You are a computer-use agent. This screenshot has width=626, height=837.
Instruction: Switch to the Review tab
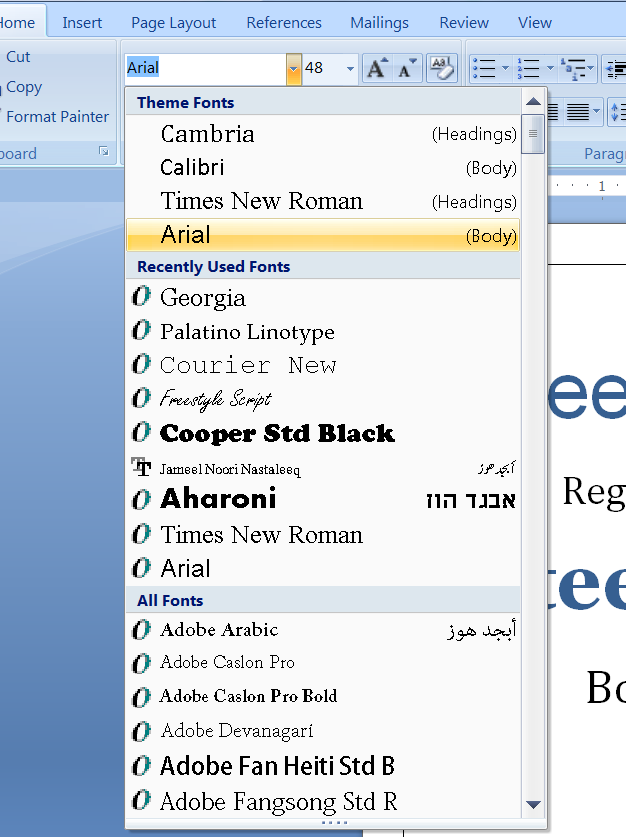pyautogui.click(x=464, y=22)
